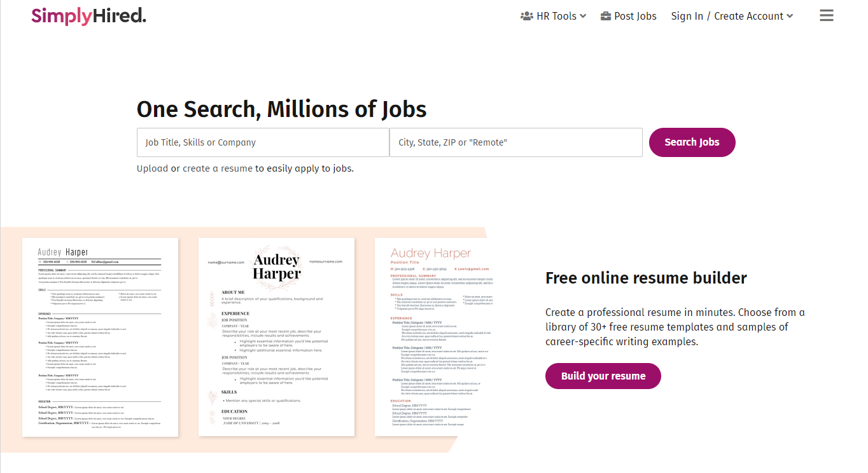The width and height of the screenshot is (868, 473).
Task: Click the Free online resume builder heading
Action: click(x=646, y=278)
